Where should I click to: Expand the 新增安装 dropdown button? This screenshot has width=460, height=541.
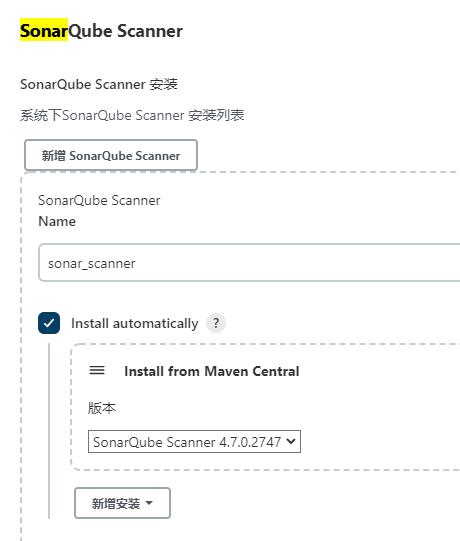tap(123, 503)
